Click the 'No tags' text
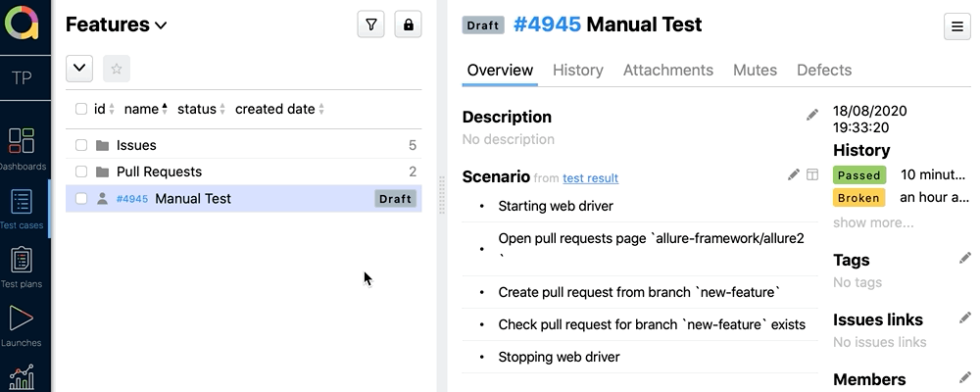The image size is (980, 392). pyautogui.click(x=857, y=282)
